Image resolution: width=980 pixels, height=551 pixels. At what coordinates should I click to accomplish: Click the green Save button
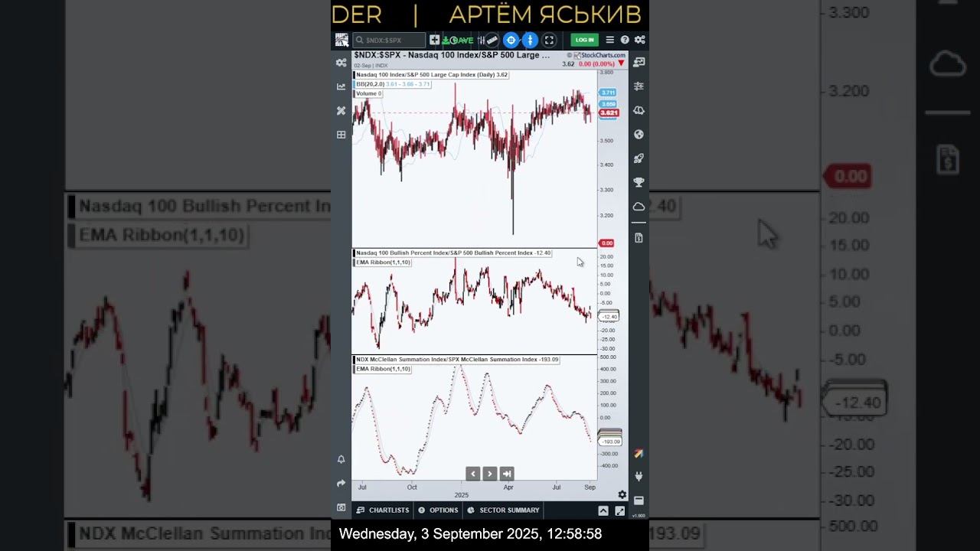click(458, 40)
